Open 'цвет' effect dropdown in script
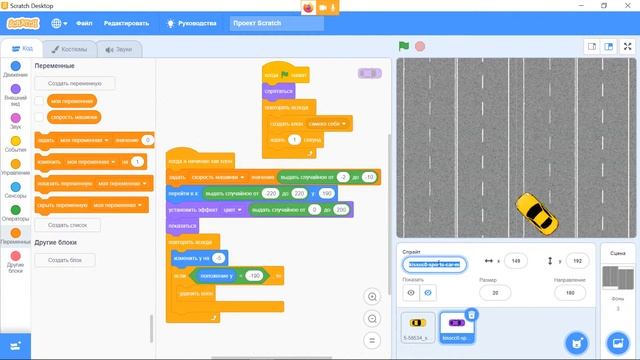The height and width of the screenshot is (360, 640). tap(233, 210)
